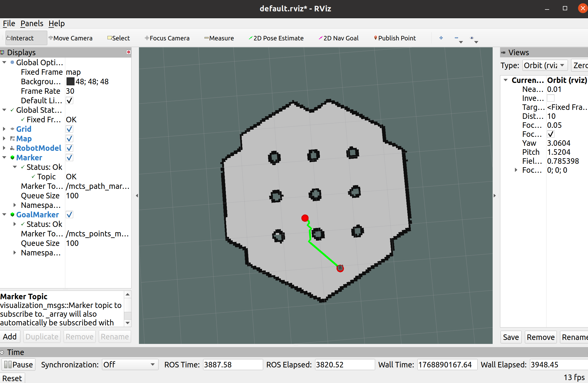The width and height of the screenshot is (588, 383).
Task: Select the 2D Pose Estimate tool
Action: click(x=276, y=38)
